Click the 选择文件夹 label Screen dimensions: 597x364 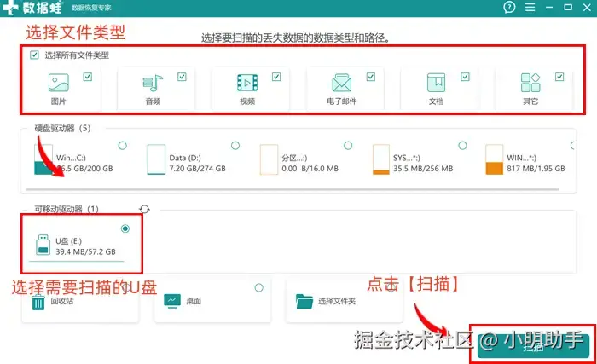pos(337,301)
